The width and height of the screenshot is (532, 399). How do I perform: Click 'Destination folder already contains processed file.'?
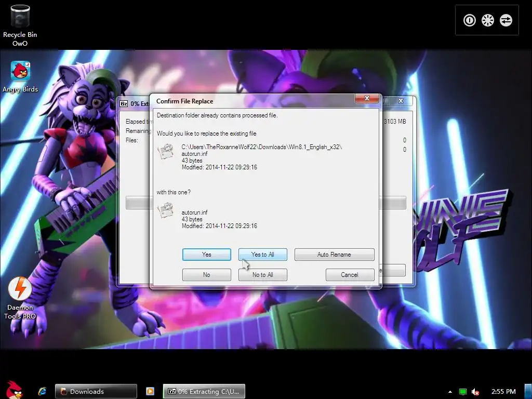217,115
